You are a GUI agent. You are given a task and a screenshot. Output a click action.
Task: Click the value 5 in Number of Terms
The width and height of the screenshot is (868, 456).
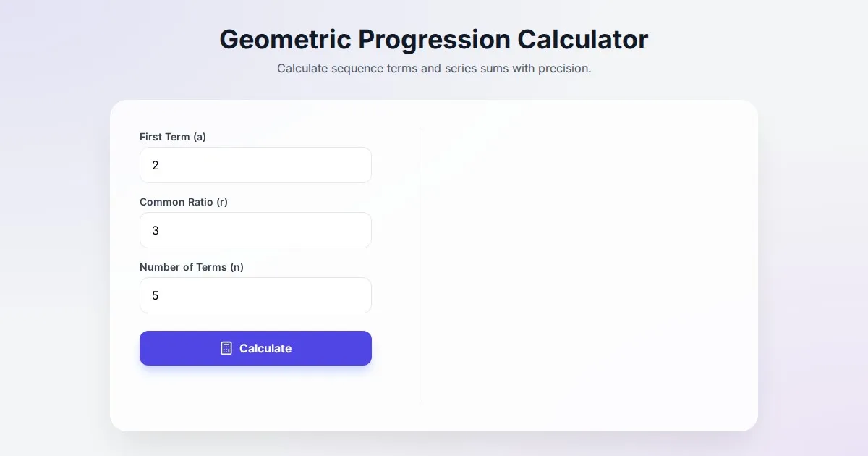(x=156, y=296)
